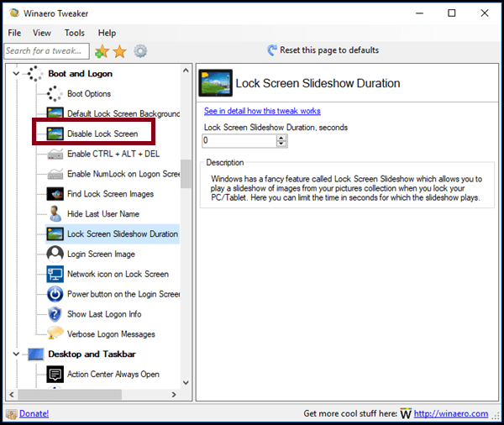The image size is (504, 425).
Task: Open settings with the gear icon
Action: pyautogui.click(x=140, y=51)
